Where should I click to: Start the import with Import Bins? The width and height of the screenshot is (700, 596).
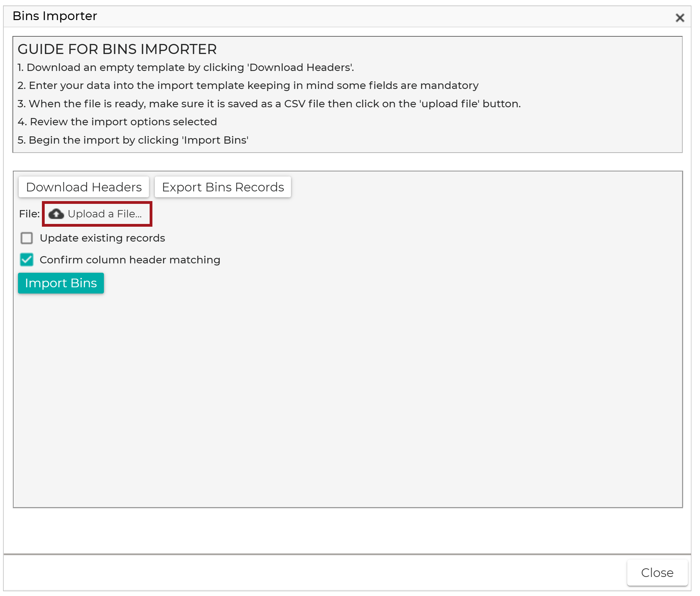pos(61,283)
